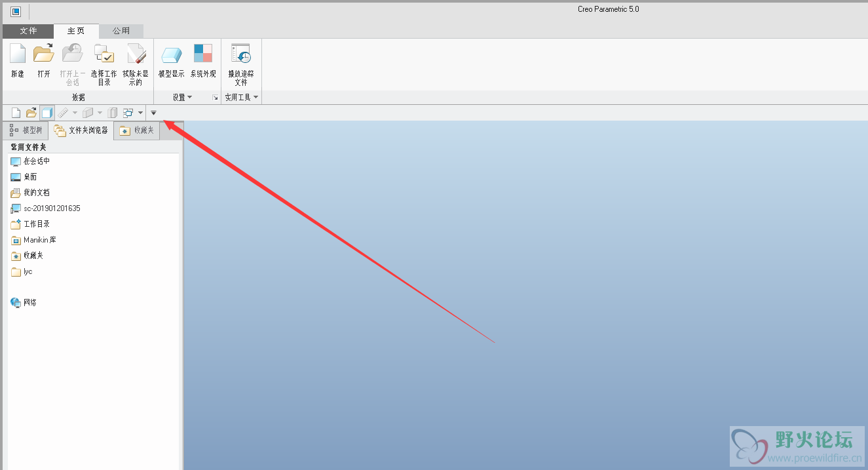Image resolution: width=868 pixels, height=470 pixels.
Task: Click the windows switch icon in quick toolbar
Action: tap(128, 113)
